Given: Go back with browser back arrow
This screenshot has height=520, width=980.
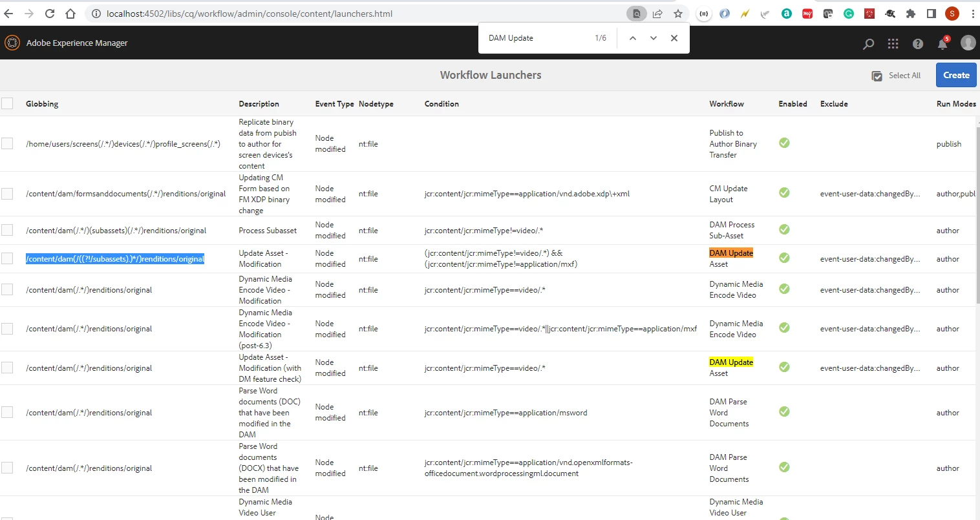Looking at the screenshot, I should (8, 14).
